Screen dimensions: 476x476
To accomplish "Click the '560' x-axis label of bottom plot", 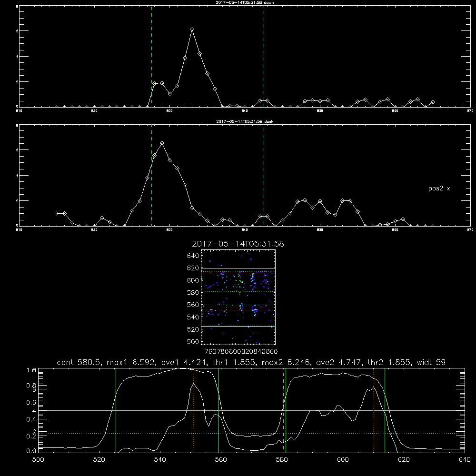I will (221, 460).
